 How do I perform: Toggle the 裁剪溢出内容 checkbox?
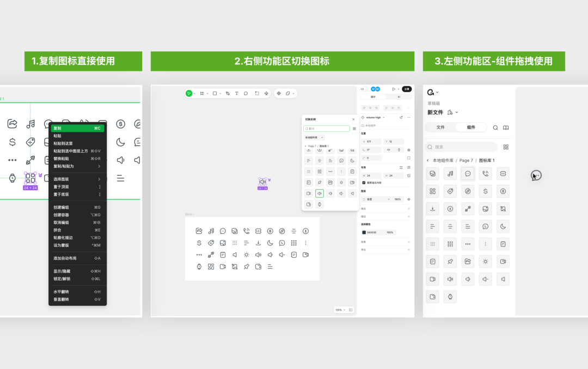point(364,183)
